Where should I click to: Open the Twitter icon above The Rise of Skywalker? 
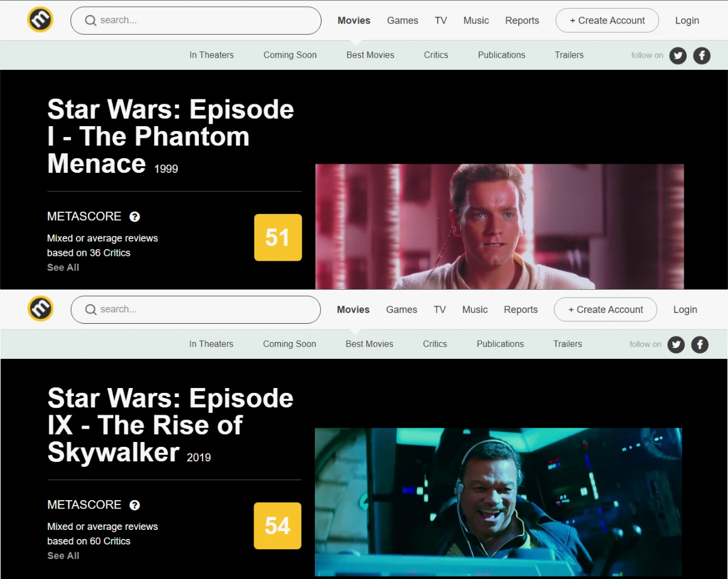coord(676,345)
